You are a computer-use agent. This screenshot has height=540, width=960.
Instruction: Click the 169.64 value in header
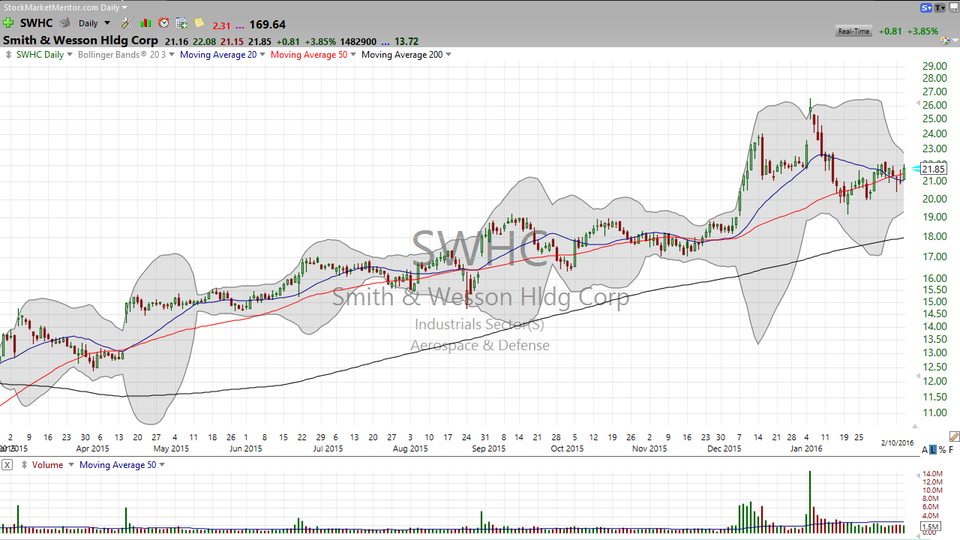[x=268, y=24]
